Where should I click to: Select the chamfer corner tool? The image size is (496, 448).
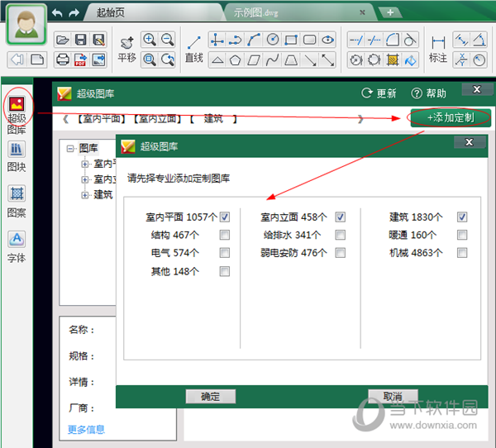[x=392, y=40]
